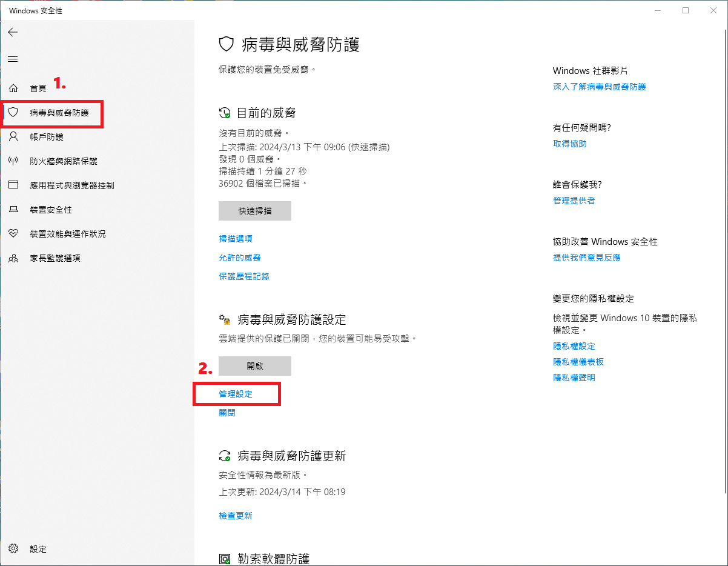View 保護歷程記錄 link
Screen dimensions: 728x566
click(x=244, y=276)
